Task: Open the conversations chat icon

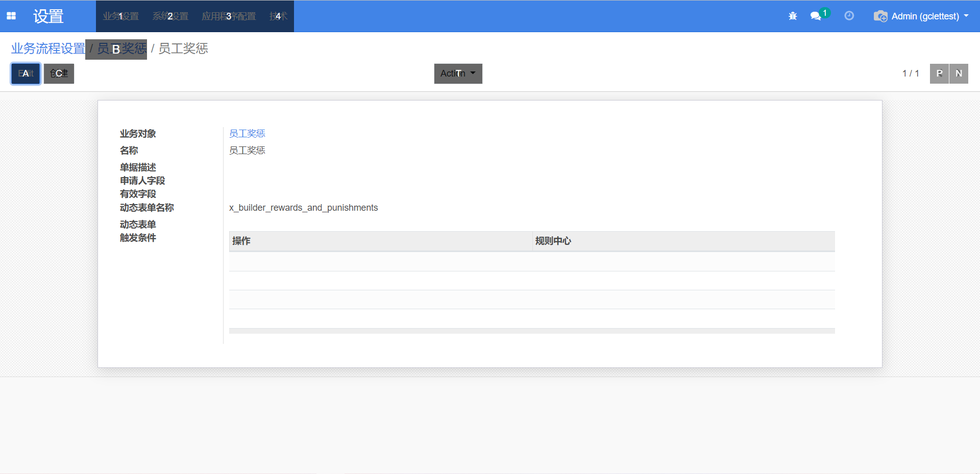Action: pyautogui.click(x=816, y=16)
